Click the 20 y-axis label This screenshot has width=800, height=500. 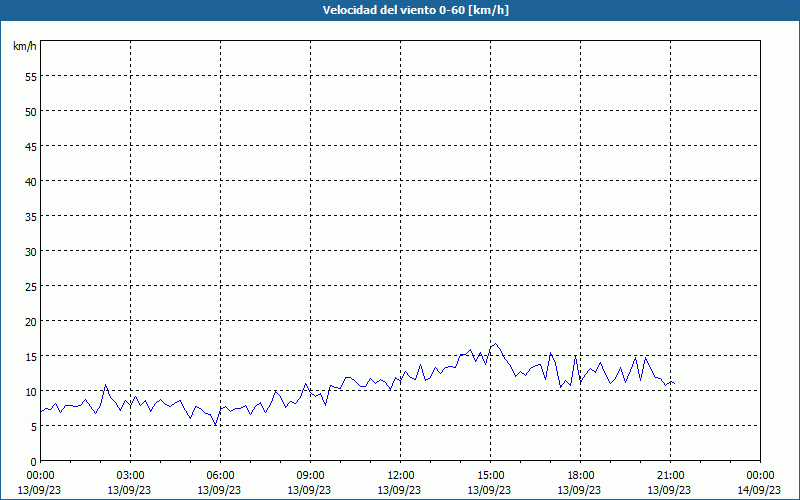pyautogui.click(x=31, y=322)
